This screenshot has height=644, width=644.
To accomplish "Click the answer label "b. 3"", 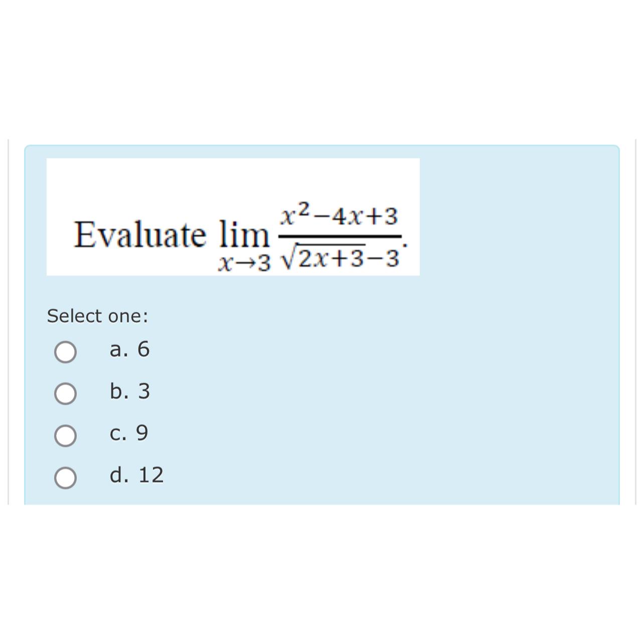I will (129, 392).
